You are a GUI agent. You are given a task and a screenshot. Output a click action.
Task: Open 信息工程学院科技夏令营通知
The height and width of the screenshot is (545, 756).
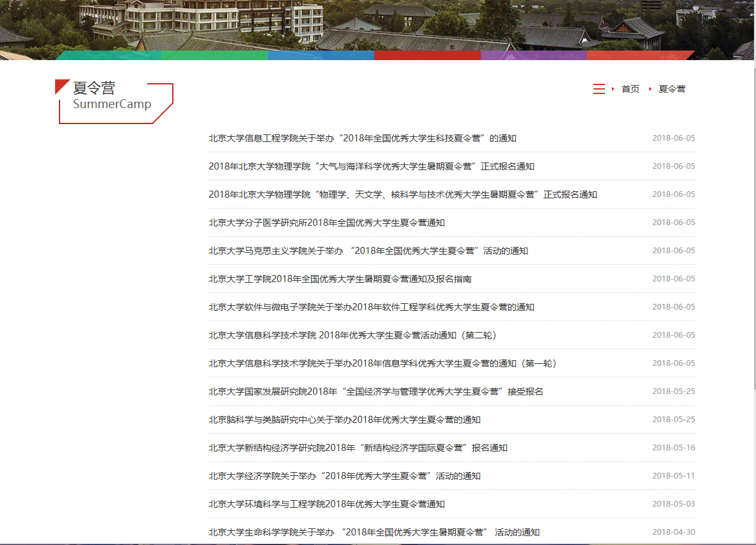[x=362, y=138]
